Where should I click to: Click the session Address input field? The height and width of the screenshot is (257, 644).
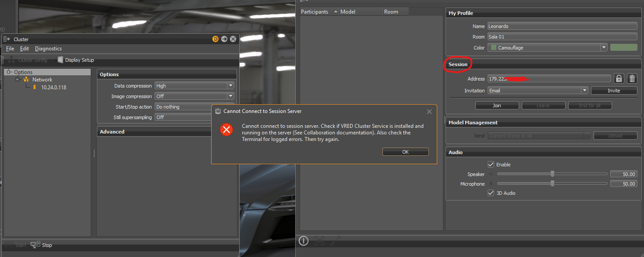click(549, 79)
